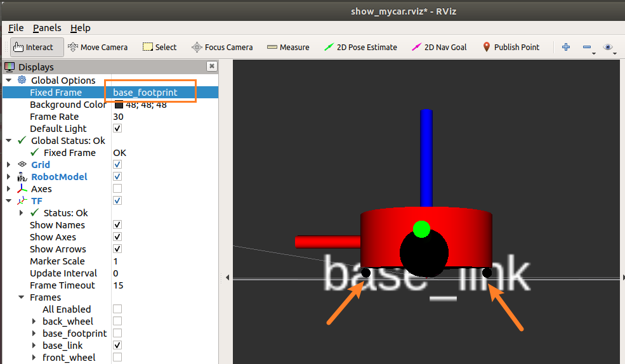Enable the base_footprint frame checkbox

(x=117, y=333)
